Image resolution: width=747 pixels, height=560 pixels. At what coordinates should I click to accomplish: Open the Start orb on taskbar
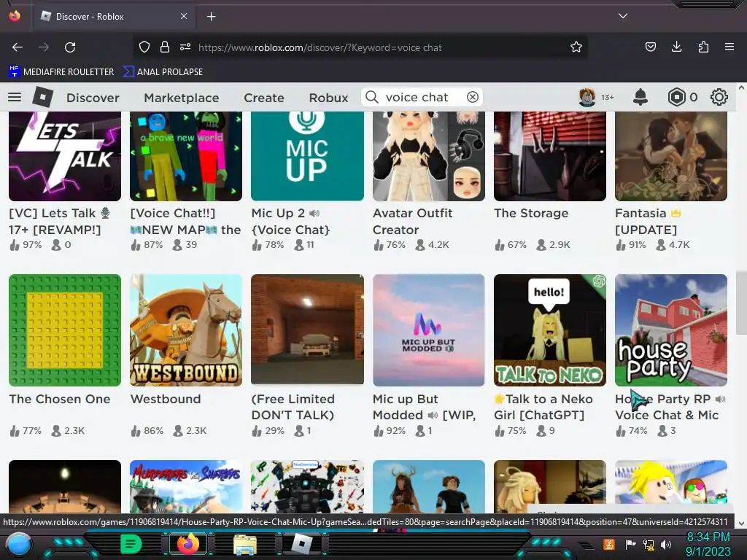tap(19, 545)
